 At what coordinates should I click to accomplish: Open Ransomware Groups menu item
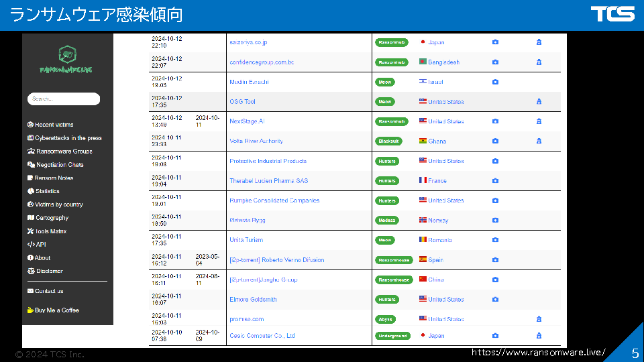coord(64,152)
